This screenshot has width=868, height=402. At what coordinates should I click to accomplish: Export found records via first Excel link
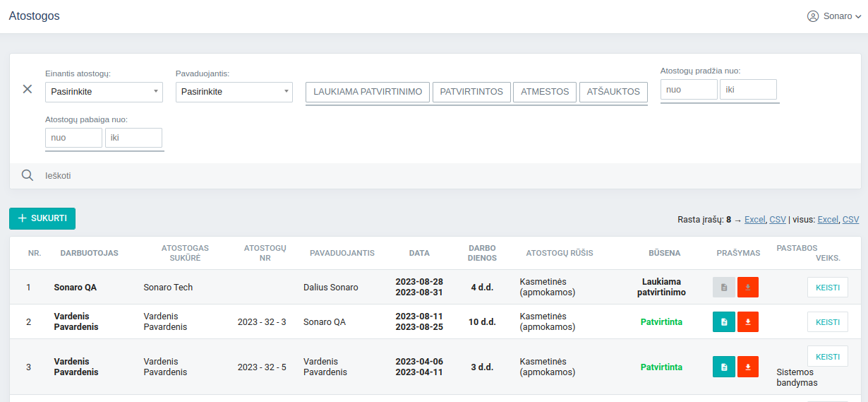[x=754, y=220]
